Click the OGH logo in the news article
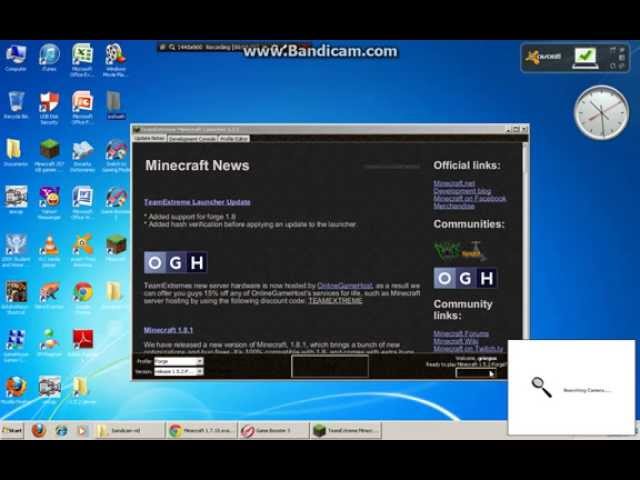The width and height of the screenshot is (640, 480). tap(176, 262)
